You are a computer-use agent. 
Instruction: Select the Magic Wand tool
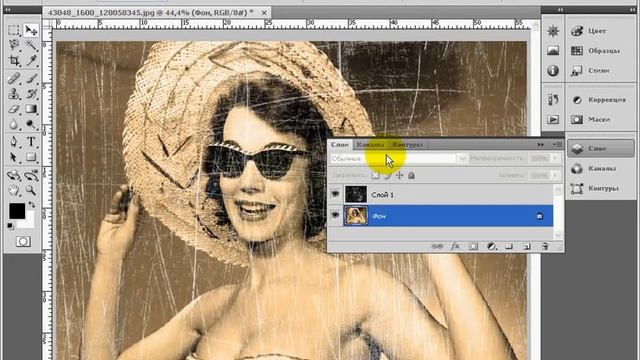31,45
